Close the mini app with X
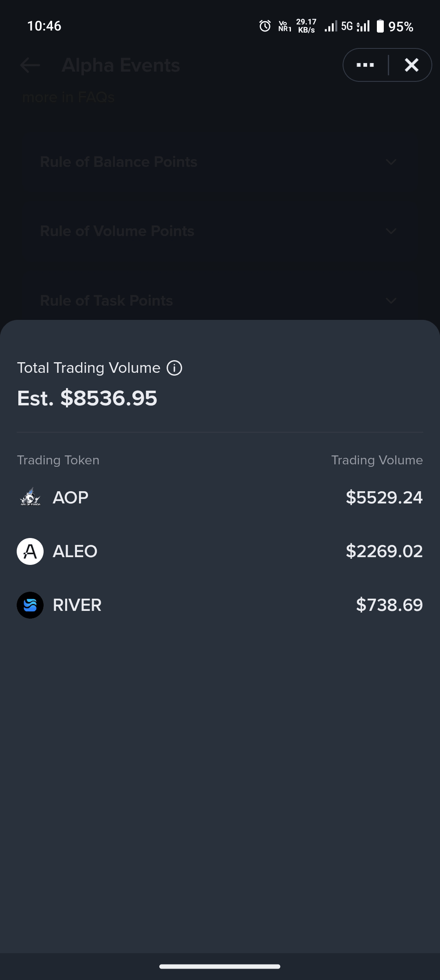This screenshot has height=980, width=440. [x=411, y=65]
